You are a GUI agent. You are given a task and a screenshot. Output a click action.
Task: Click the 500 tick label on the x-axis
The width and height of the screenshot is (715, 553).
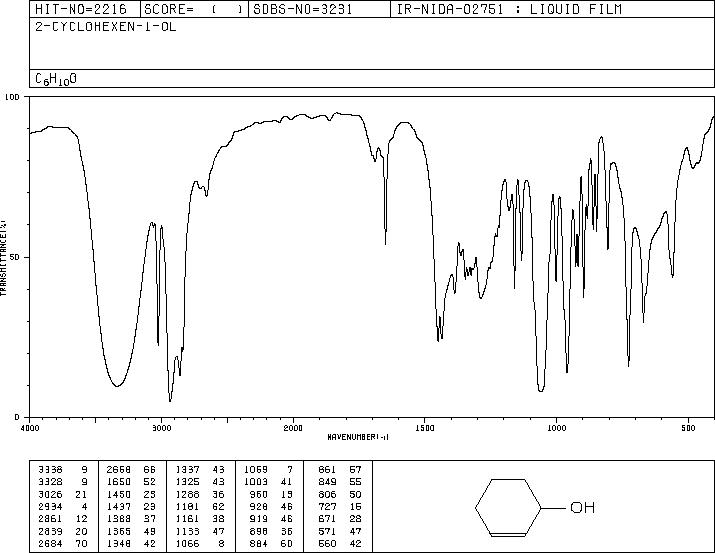click(x=689, y=428)
